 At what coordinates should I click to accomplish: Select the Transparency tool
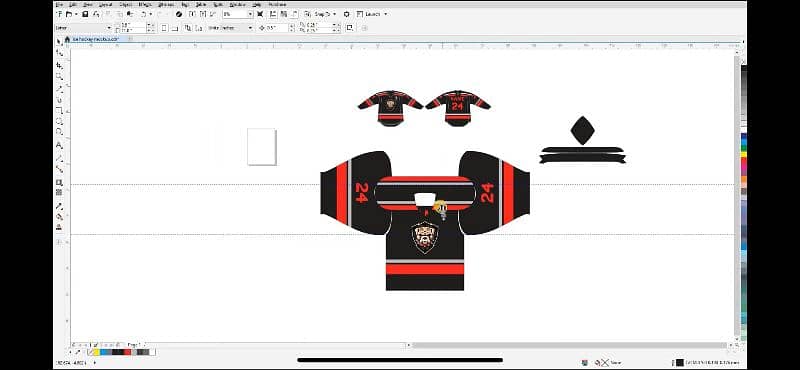point(59,192)
